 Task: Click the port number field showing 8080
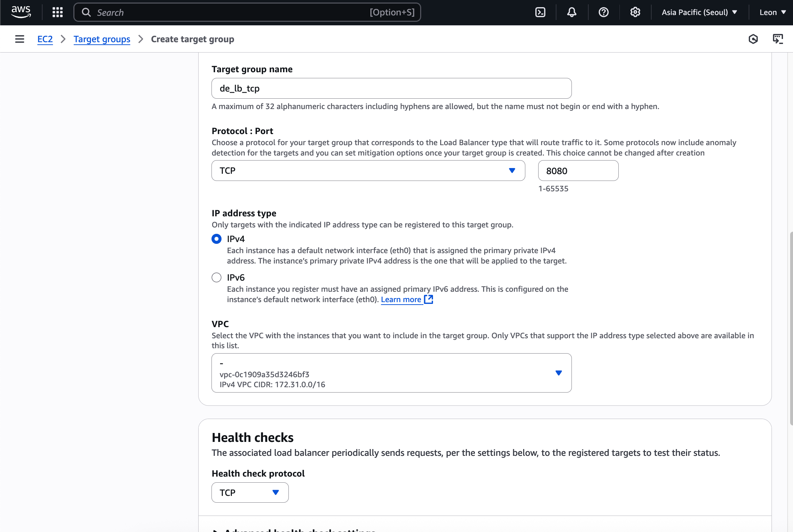(x=578, y=171)
